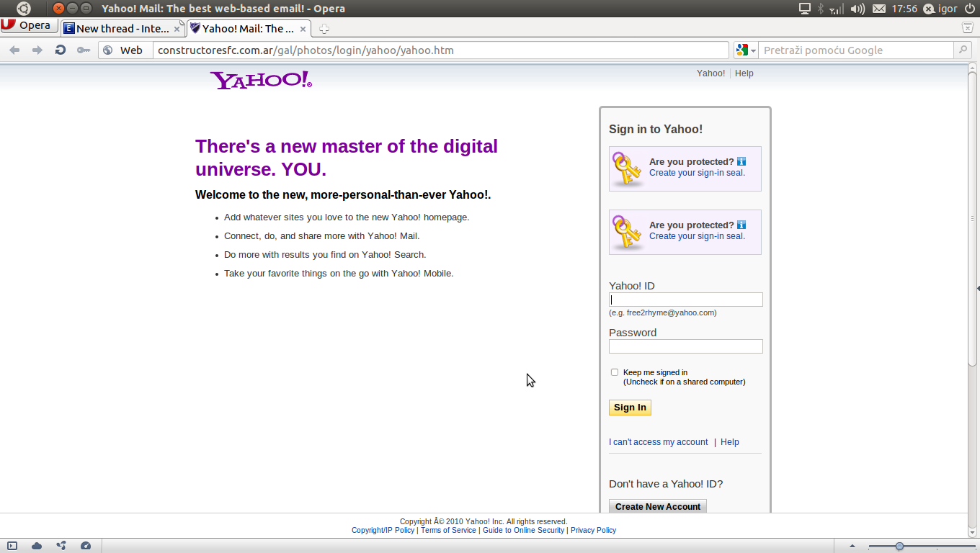Open Opera Unite icon in status bar
The image size is (980, 553).
pyautogui.click(x=61, y=546)
